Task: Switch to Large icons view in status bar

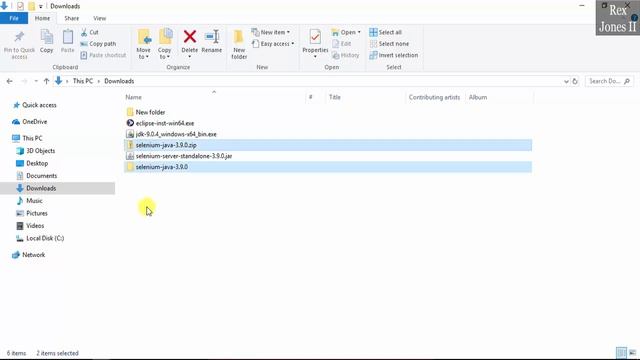Action: [x=632, y=353]
